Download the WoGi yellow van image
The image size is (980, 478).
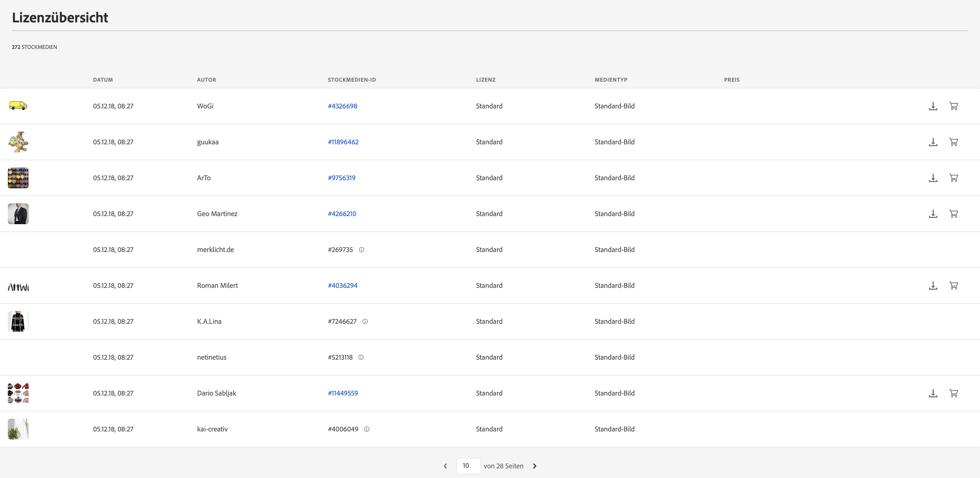(933, 106)
